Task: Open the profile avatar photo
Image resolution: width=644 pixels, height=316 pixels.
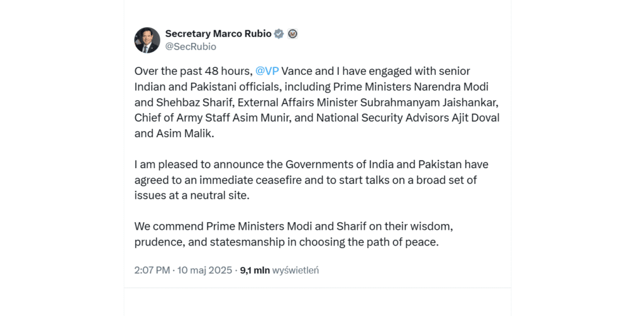Action: click(x=147, y=40)
